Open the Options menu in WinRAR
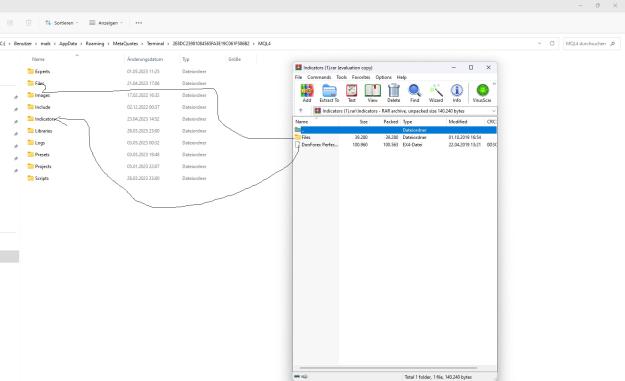625x381 pixels. [383, 77]
